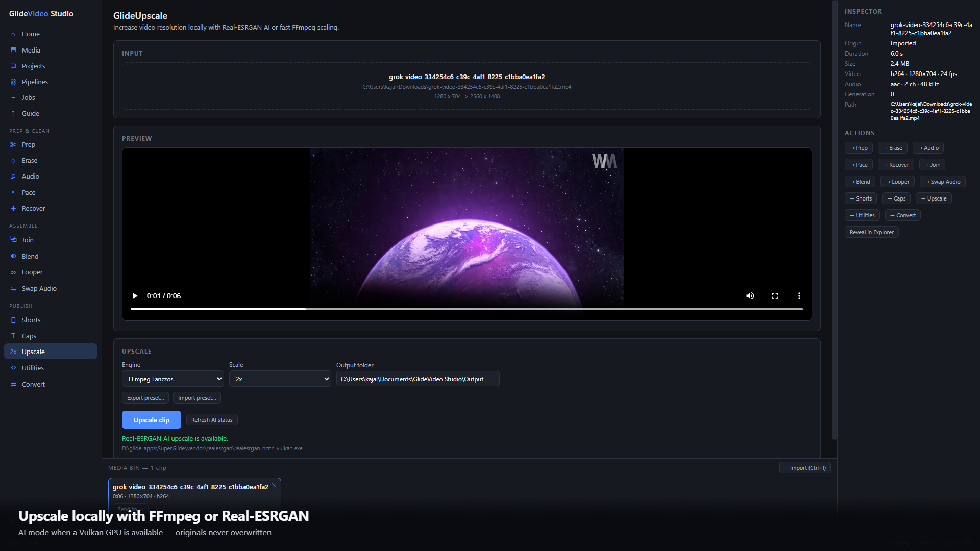The image size is (980, 551).
Task: Remove the clip from media bin
Action: 274,485
